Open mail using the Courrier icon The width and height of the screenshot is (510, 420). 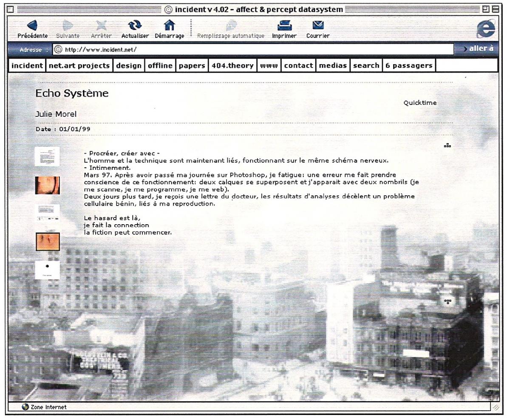point(317,27)
